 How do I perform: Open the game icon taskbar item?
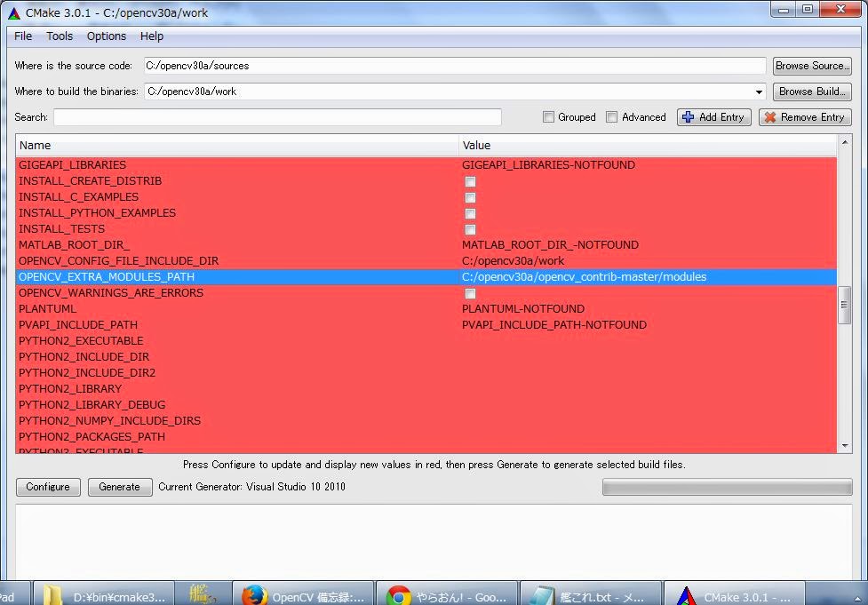tap(203, 594)
